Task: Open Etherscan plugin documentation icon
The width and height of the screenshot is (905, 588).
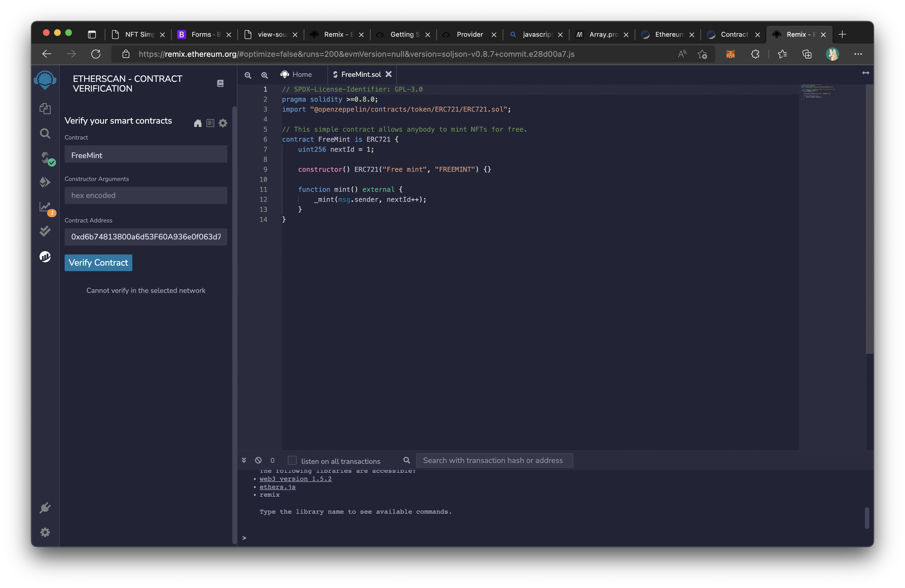Action: coord(220,83)
